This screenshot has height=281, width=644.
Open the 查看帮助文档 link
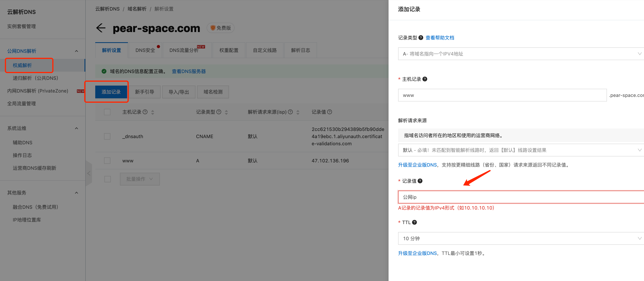coord(440,38)
